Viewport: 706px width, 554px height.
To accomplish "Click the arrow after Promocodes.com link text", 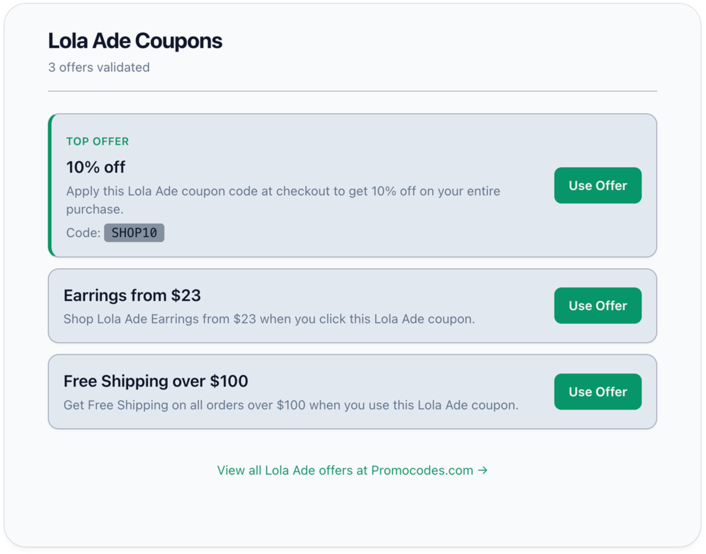I will click(x=483, y=470).
